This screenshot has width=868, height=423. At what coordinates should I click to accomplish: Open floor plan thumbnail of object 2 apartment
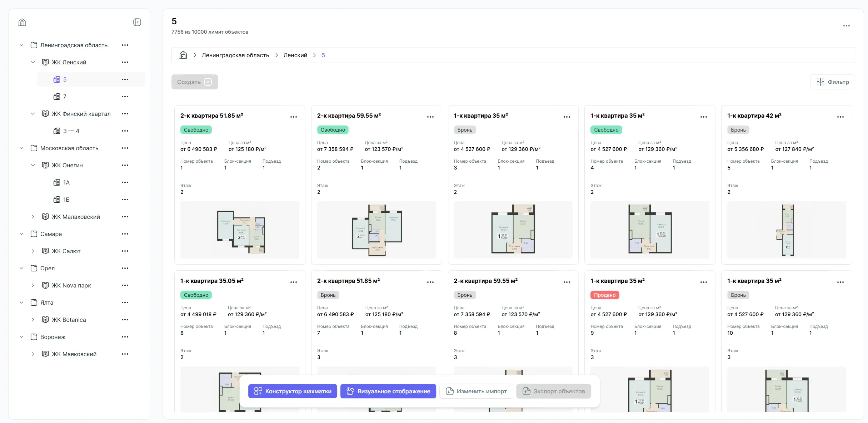pos(376,230)
